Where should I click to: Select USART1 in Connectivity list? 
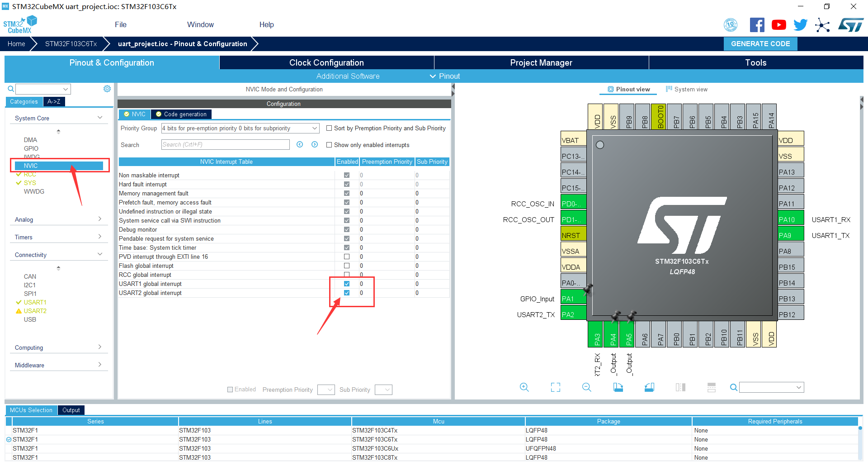(x=35, y=302)
